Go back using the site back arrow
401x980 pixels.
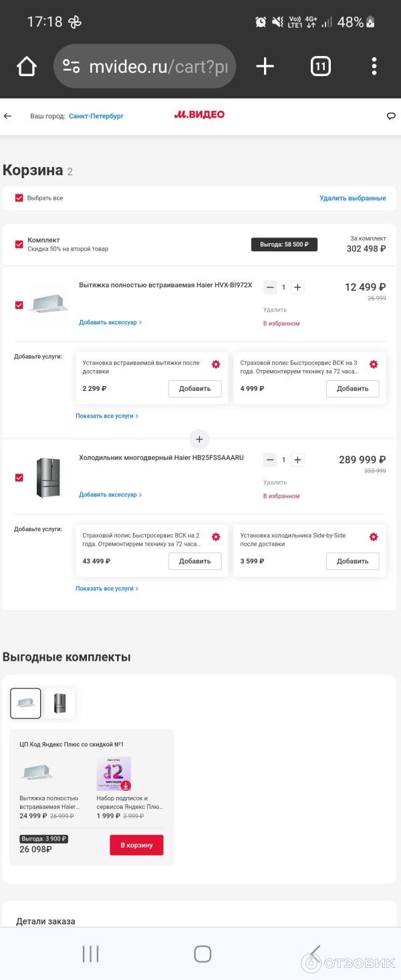[8, 116]
